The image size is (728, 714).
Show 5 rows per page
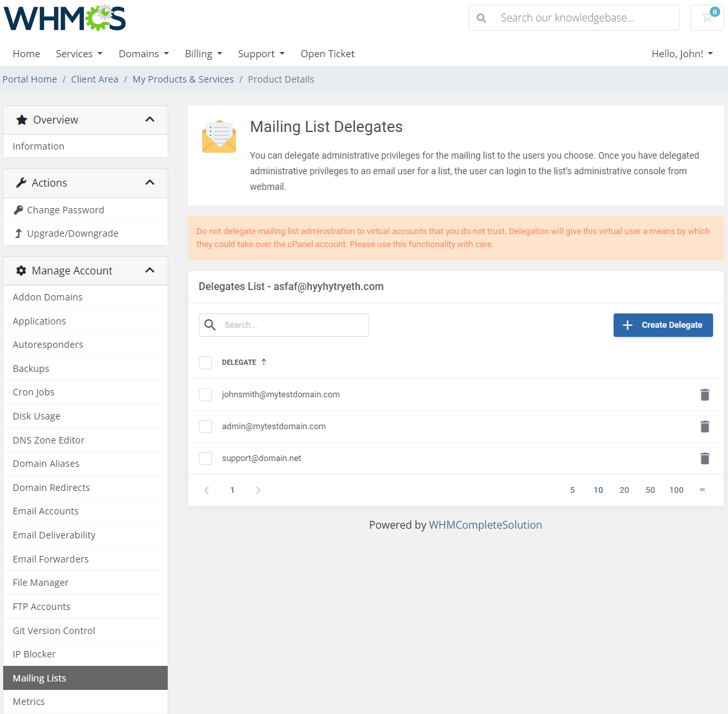coord(573,490)
